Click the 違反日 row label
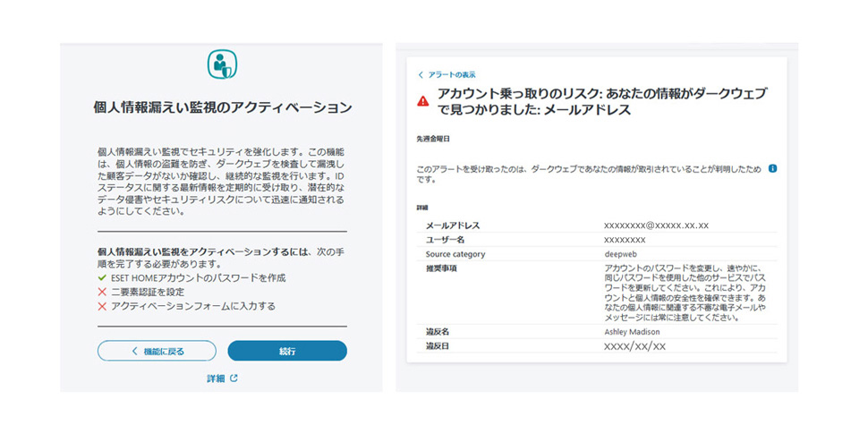The width and height of the screenshot is (868, 434). click(x=437, y=346)
